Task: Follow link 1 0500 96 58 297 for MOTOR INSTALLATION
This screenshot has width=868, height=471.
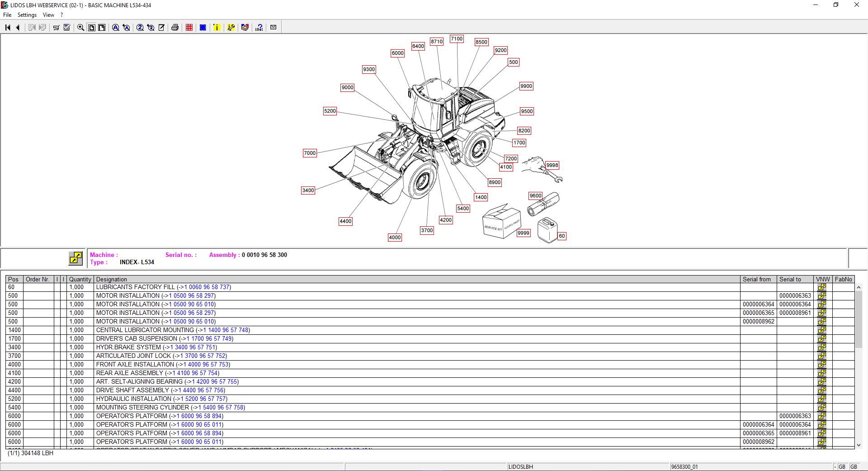Action: click(191, 295)
